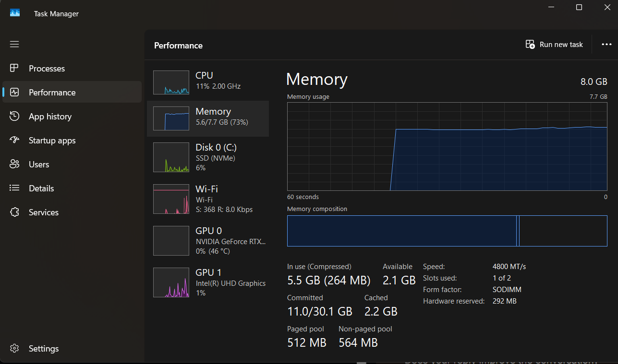This screenshot has width=618, height=364.
Task: Click the App history clock icon
Action: (x=14, y=117)
